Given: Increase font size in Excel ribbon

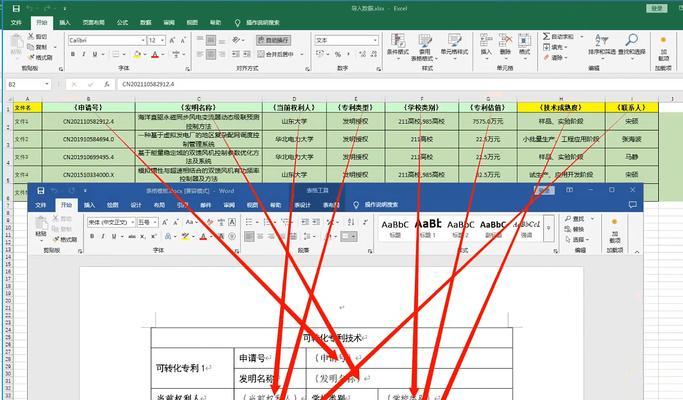Looking at the screenshot, I should tap(172, 40).
